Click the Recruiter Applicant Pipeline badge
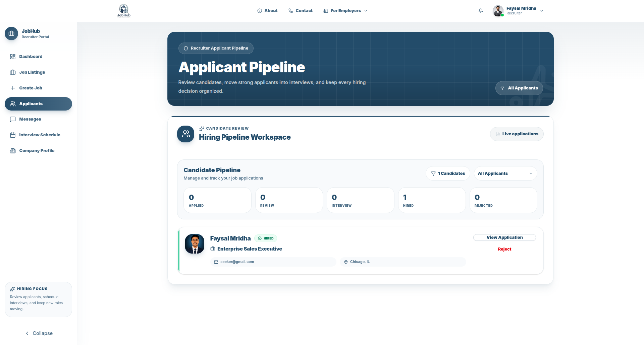Screen dimensions: 644x345 [216, 48]
